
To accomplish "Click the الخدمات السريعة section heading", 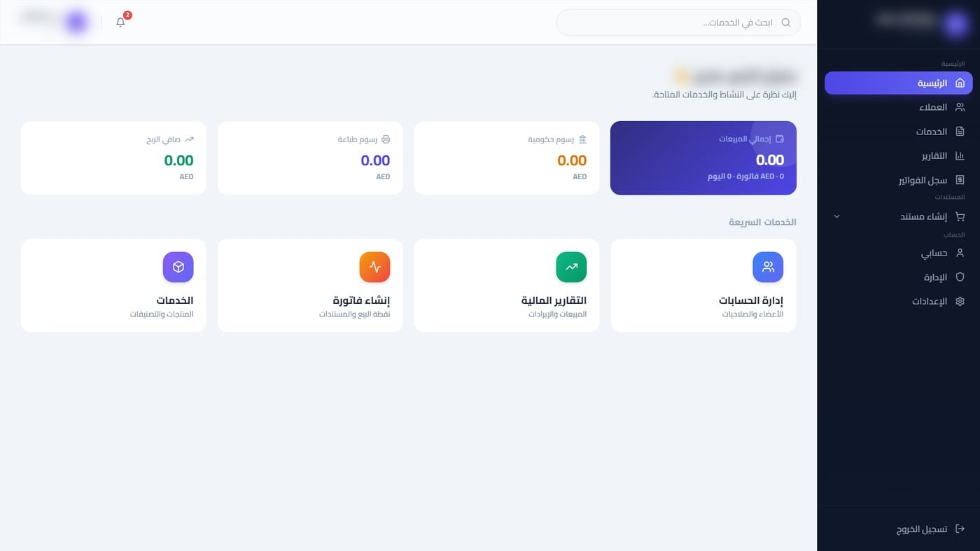I will [x=762, y=222].
